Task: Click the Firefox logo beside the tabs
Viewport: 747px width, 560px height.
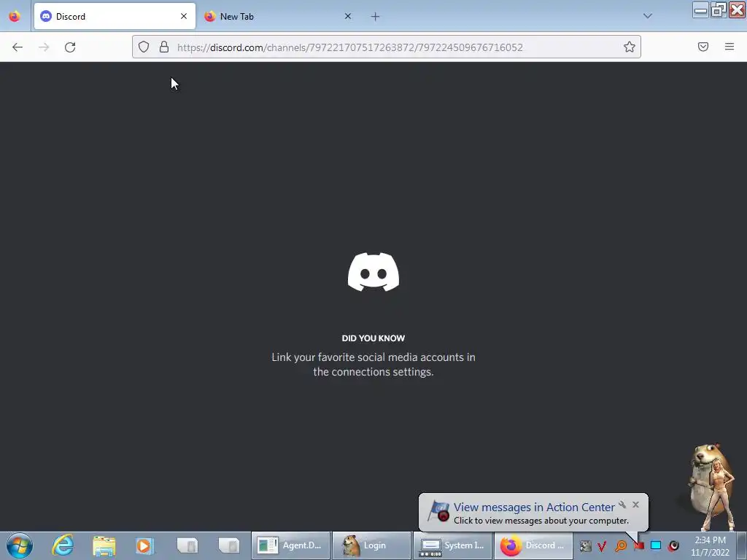Action: point(15,16)
